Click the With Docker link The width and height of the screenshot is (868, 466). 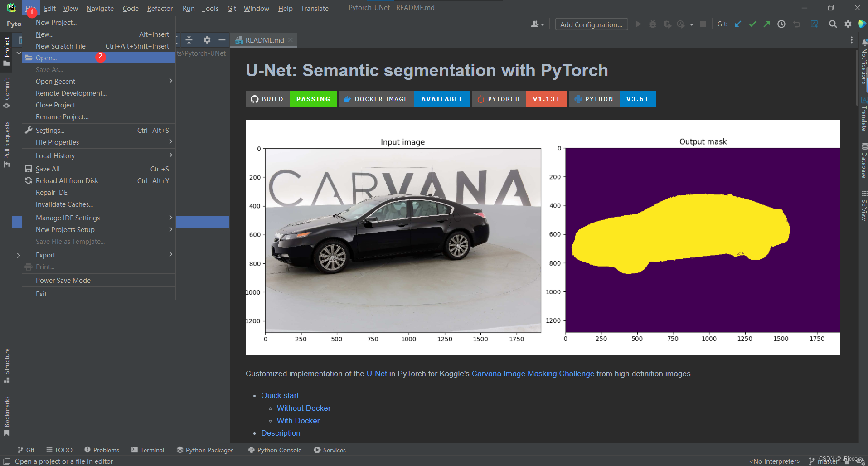(298, 421)
